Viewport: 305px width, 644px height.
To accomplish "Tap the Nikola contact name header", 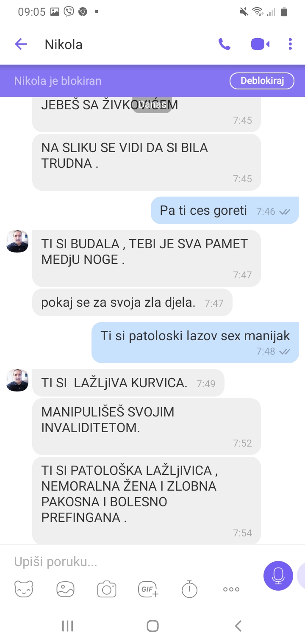I will click(64, 44).
